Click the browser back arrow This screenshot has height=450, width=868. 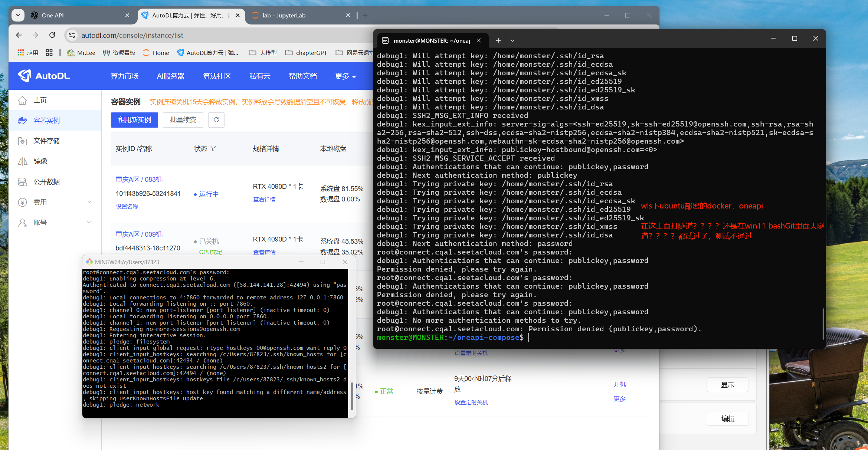(x=19, y=35)
